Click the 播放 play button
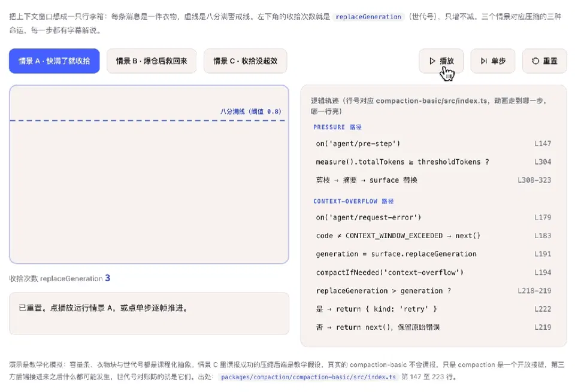This screenshot has width=575, height=392. pos(441,61)
